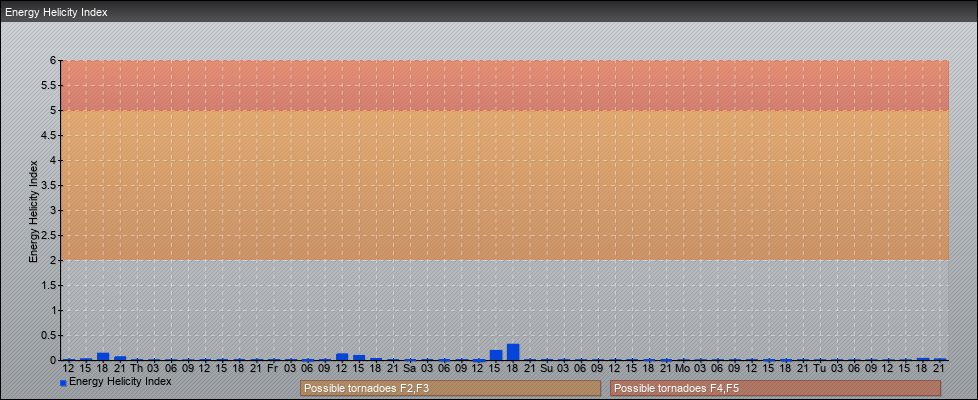Click the 3.5 value on y-axis

click(49, 185)
